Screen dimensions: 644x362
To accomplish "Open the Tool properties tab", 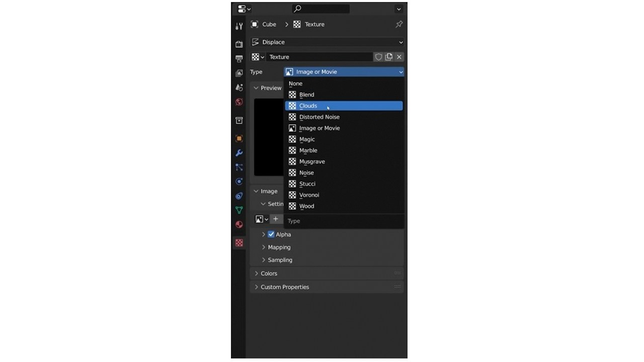I will point(239,26).
